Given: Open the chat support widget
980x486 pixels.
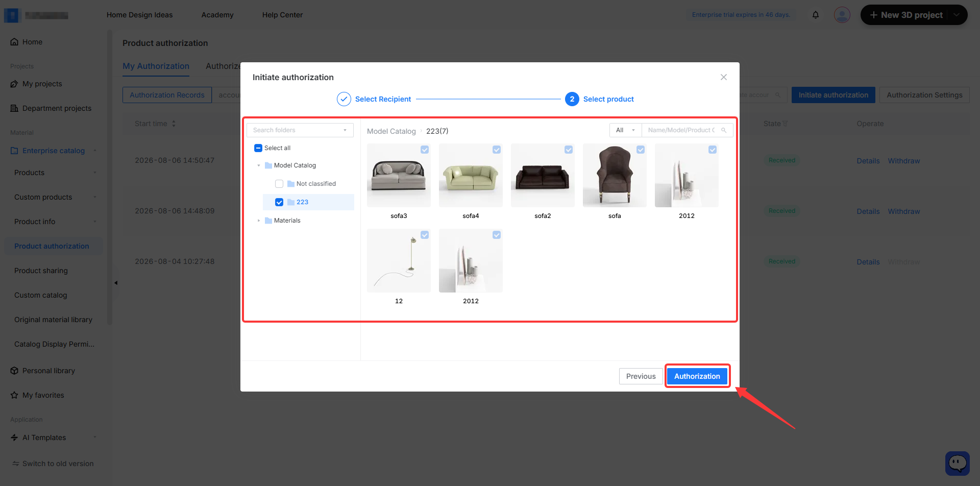Looking at the screenshot, I should [958, 464].
